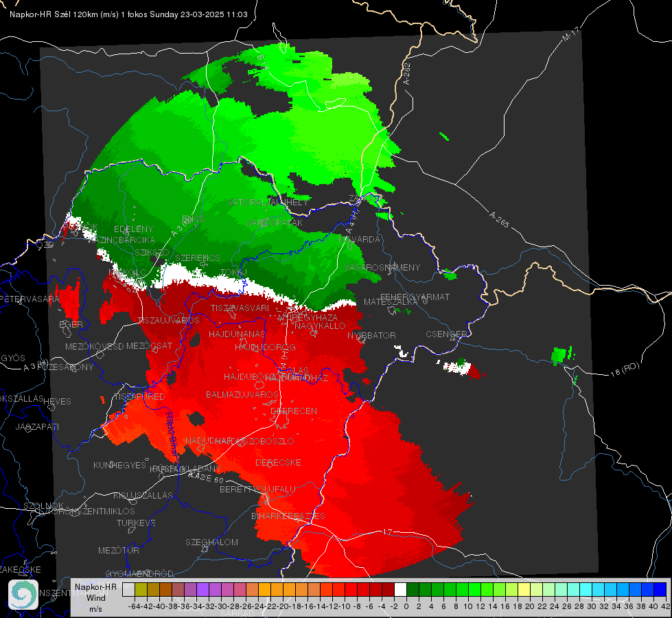Click the radar title text with date 23-03-2025 11:03
Screen dimensions: 672x618
click(128, 14)
